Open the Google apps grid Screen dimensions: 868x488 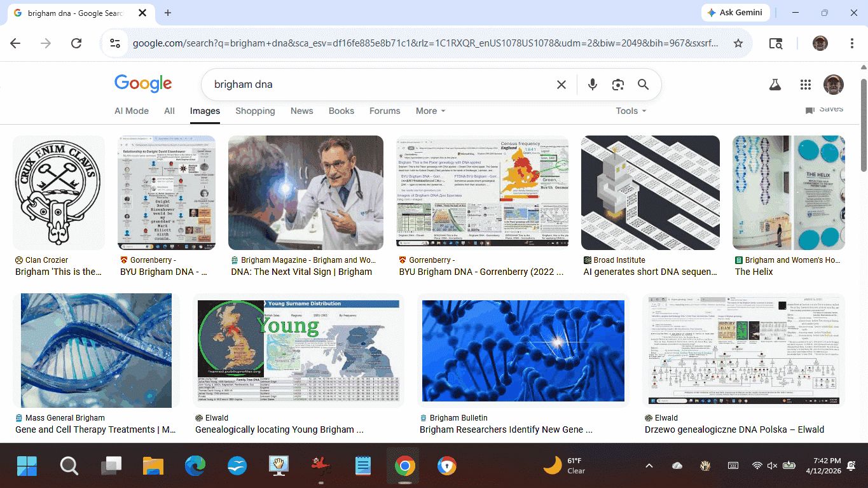tap(805, 85)
